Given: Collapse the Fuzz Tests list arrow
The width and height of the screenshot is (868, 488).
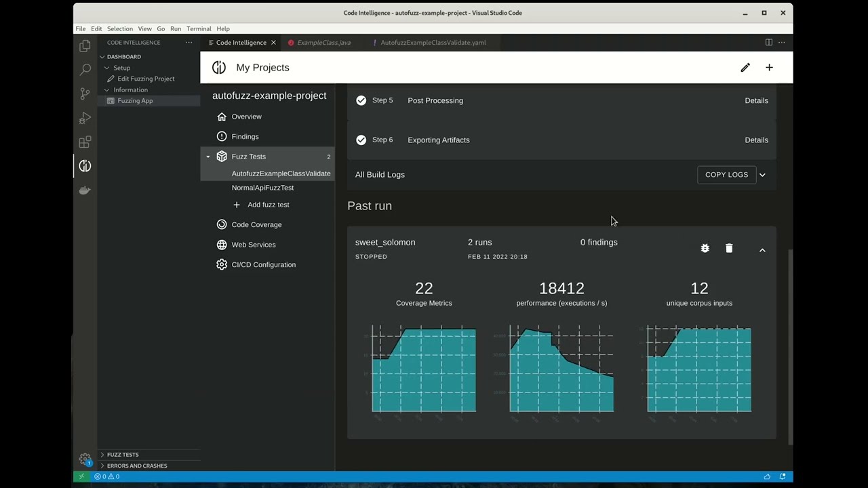Looking at the screenshot, I should pos(208,157).
